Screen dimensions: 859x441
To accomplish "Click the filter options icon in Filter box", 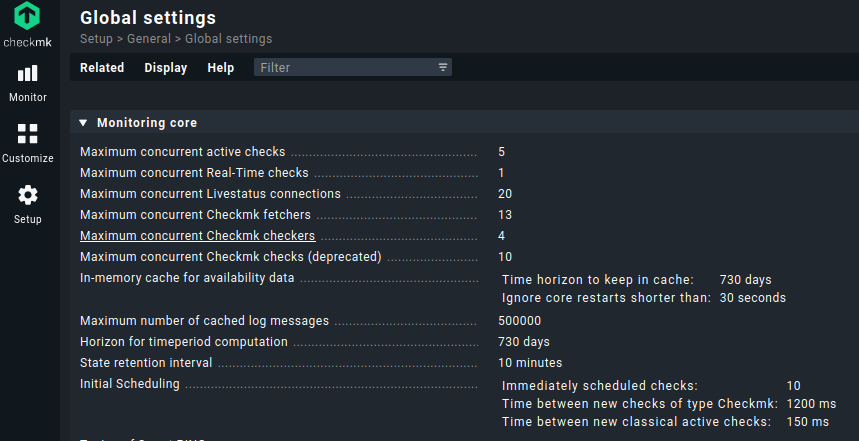I will tap(442, 67).
